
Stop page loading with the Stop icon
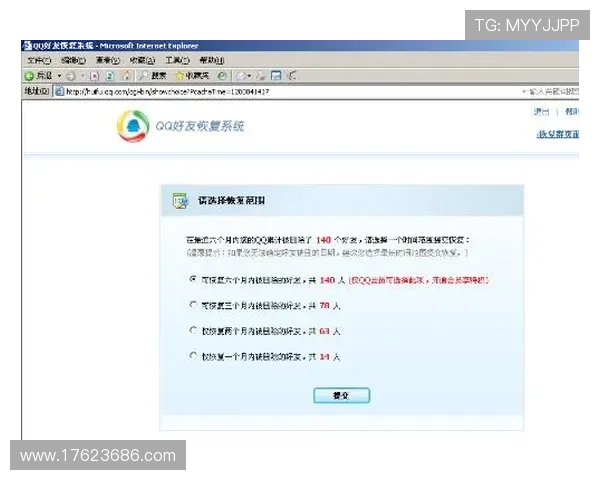pyautogui.click(x=95, y=76)
